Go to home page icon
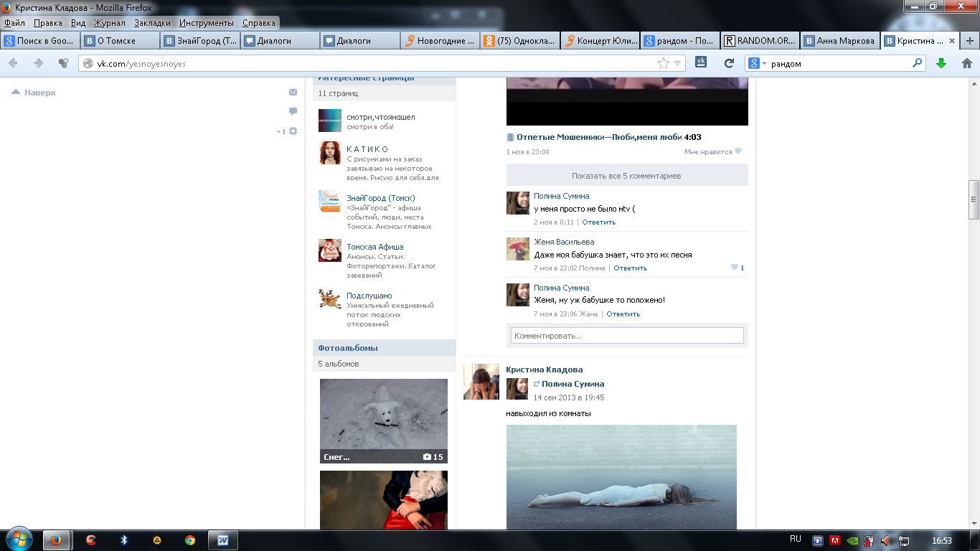This screenshot has width=980, height=551. 966,63
